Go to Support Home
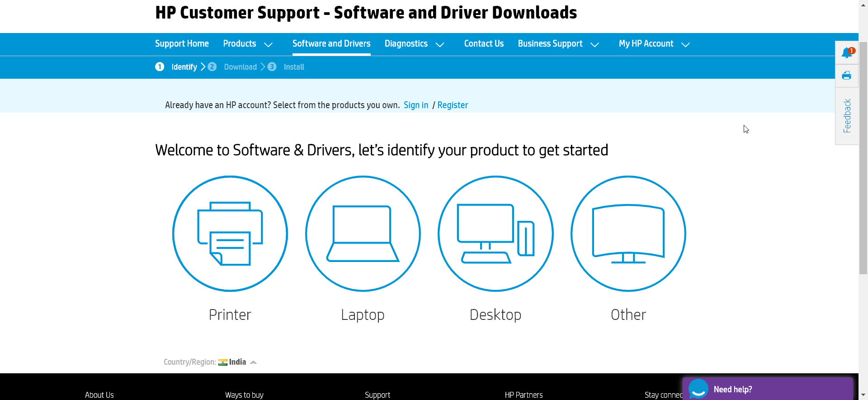868x400 pixels. point(182,44)
